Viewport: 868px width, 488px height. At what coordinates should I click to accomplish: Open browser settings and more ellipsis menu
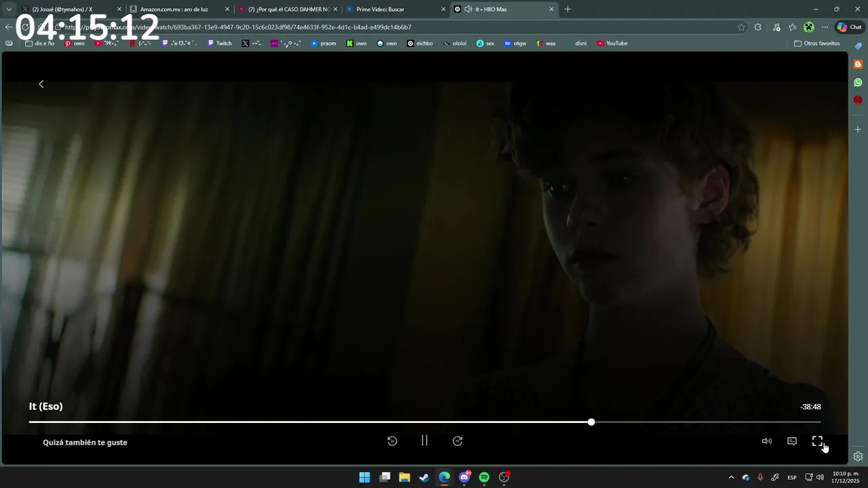point(825,27)
